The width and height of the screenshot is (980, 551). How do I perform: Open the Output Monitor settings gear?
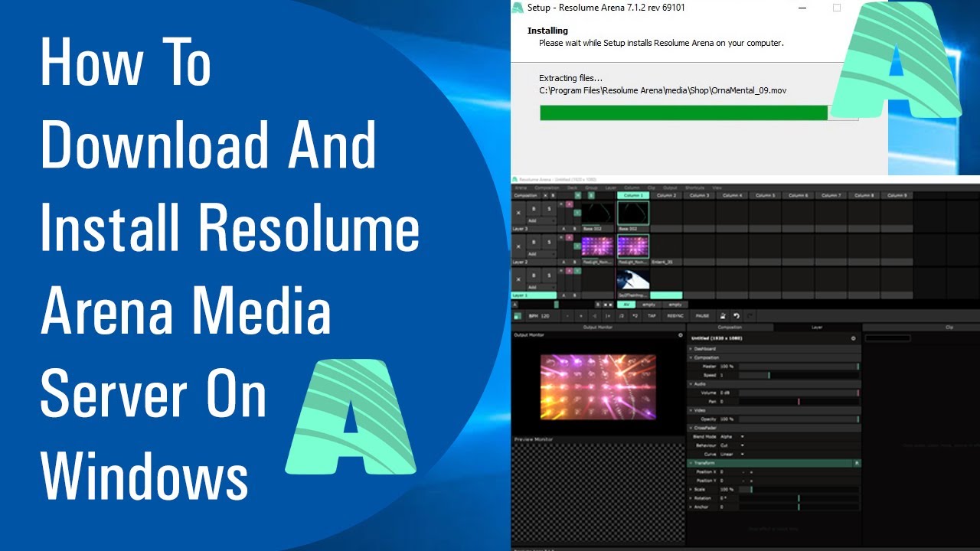680,335
